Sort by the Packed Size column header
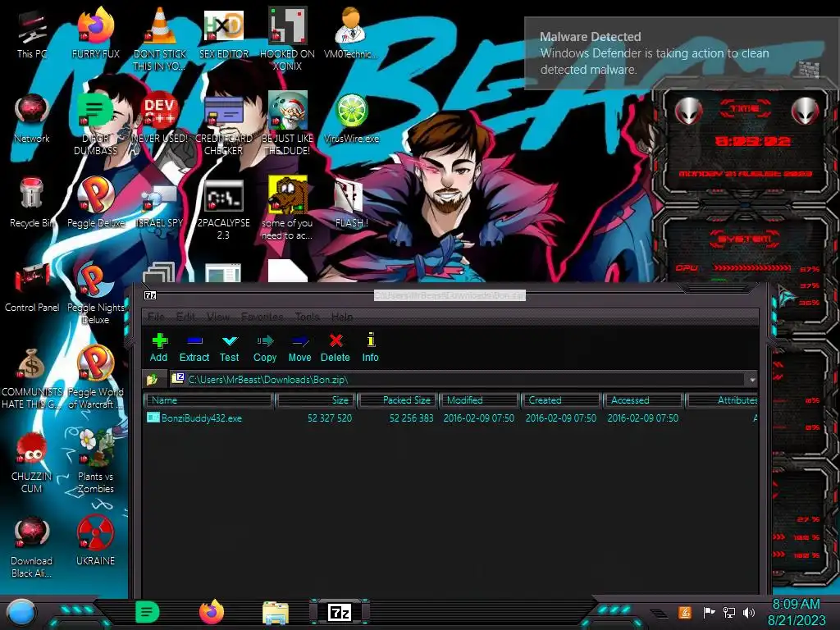Screen dimensions: 840x630 (398, 400)
